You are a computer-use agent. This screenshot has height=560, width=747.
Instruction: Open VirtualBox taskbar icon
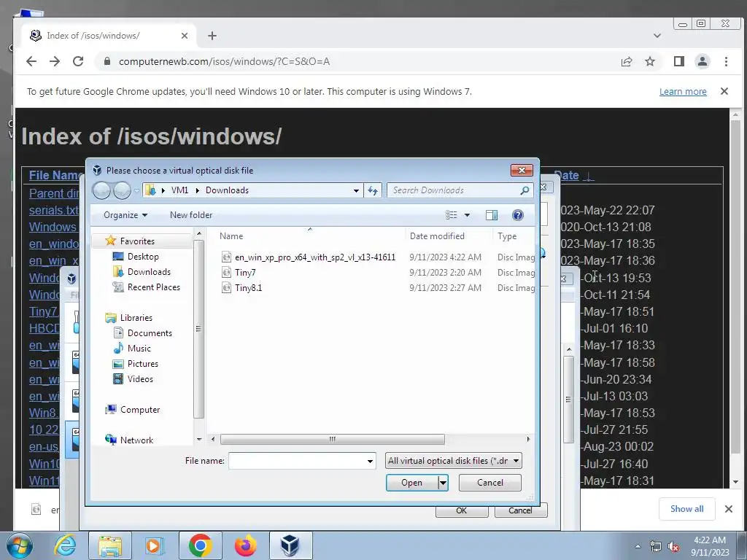click(290, 545)
